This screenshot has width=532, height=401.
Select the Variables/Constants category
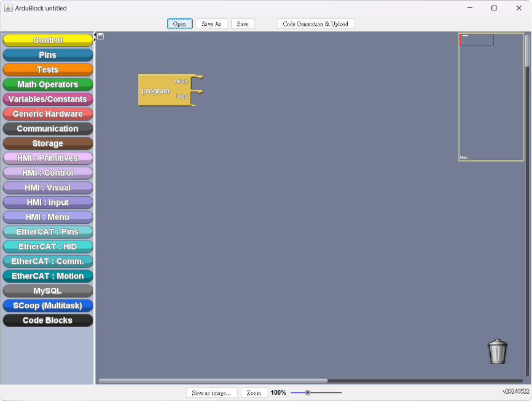(x=48, y=99)
